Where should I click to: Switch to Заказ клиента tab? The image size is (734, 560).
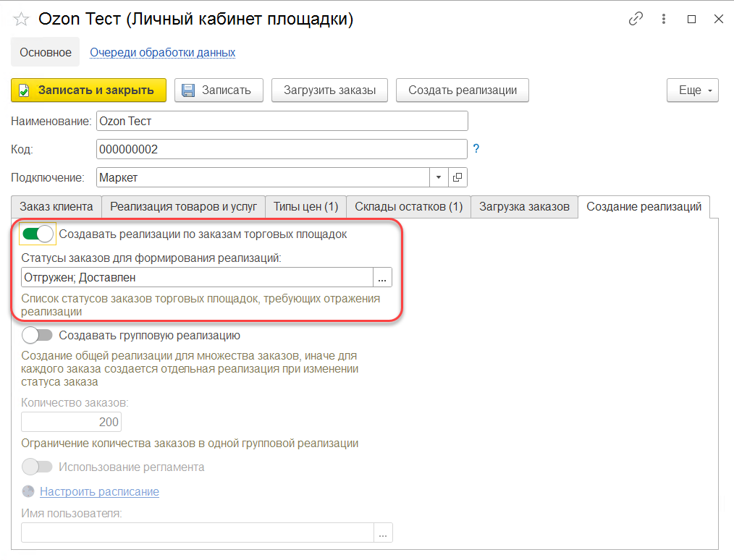pyautogui.click(x=56, y=207)
